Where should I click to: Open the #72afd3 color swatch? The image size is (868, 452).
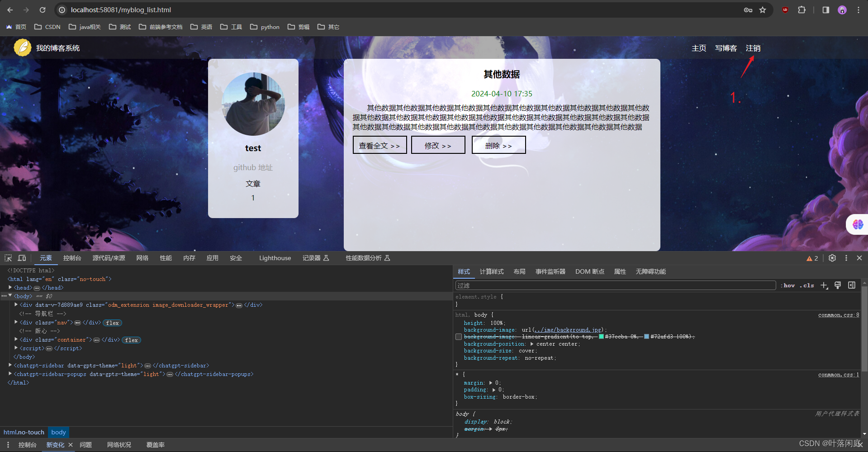pos(646,337)
